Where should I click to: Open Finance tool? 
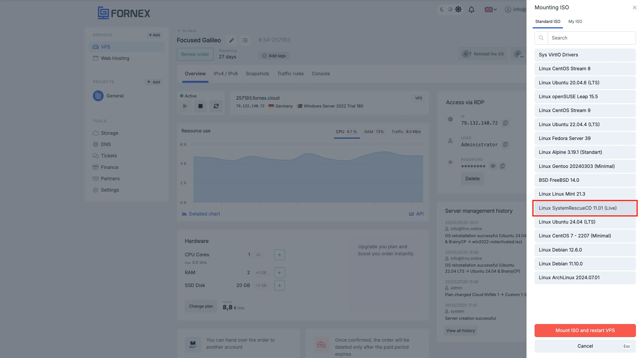106,167
